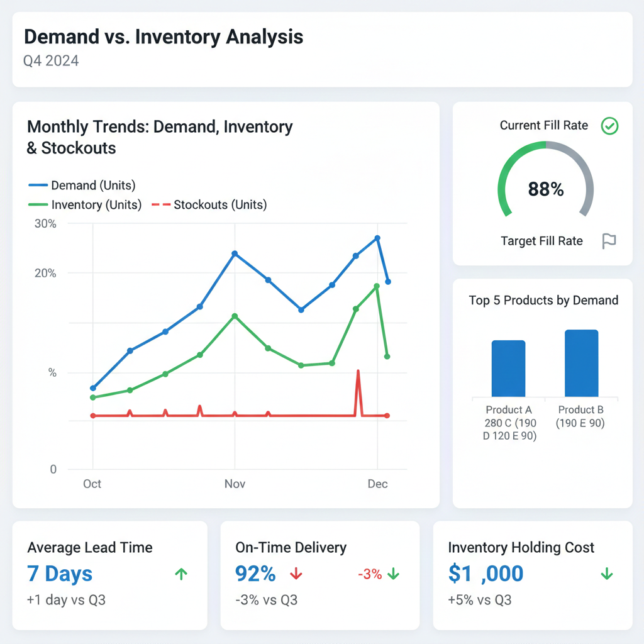Select the Nov axis label on the chart

(234, 484)
